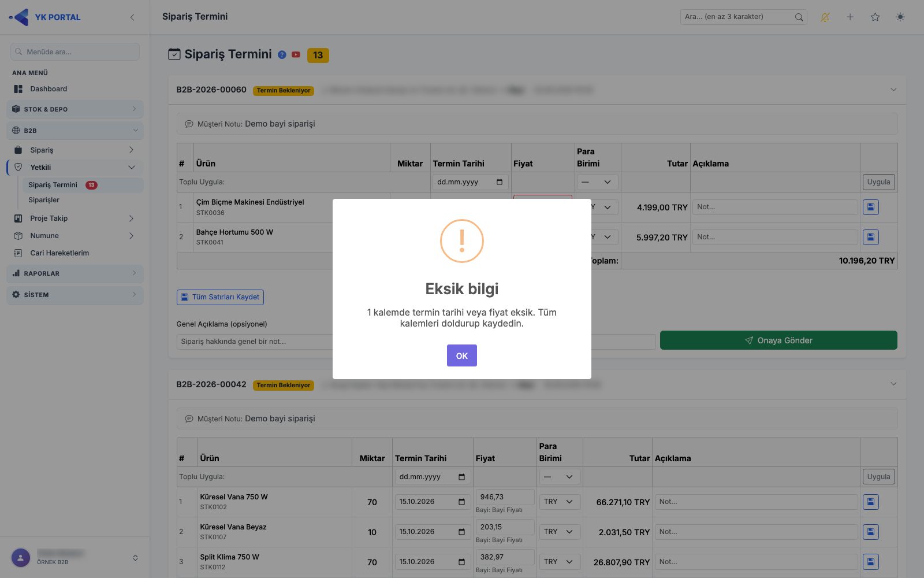Click Onaya Gönder green button

point(778,340)
